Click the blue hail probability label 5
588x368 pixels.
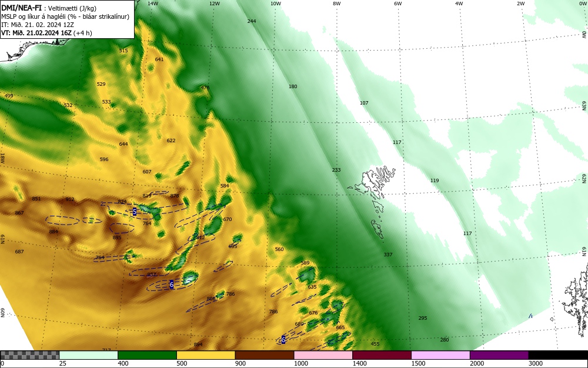pos(135,212)
